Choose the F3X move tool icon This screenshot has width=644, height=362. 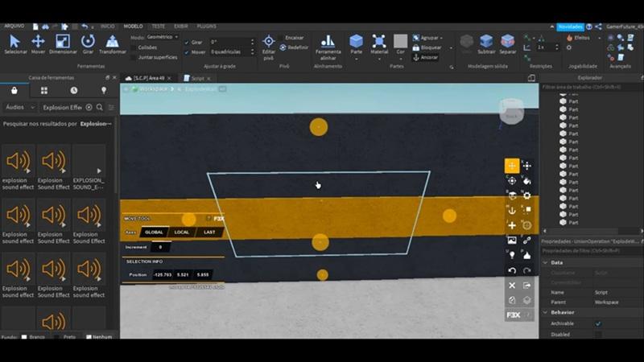coord(512,166)
